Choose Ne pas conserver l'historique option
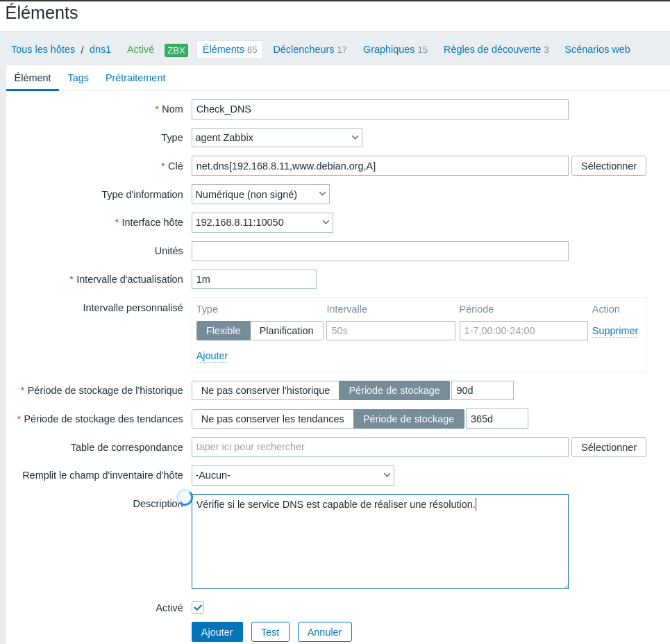This screenshot has width=670, height=644. (x=265, y=390)
